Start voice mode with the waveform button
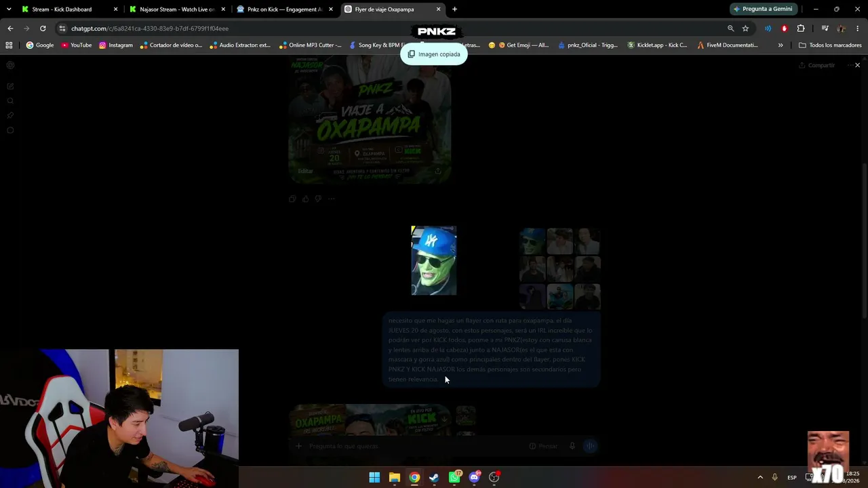 [591, 446]
